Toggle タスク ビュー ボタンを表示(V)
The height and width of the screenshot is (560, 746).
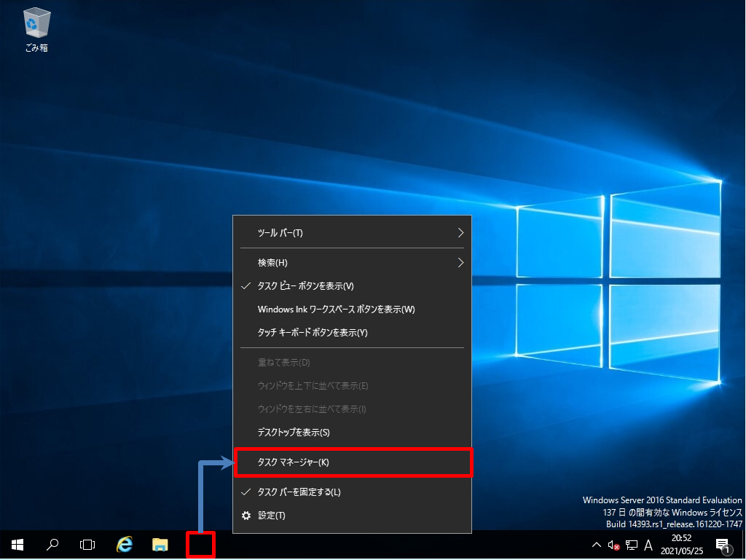pyautogui.click(x=352, y=286)
